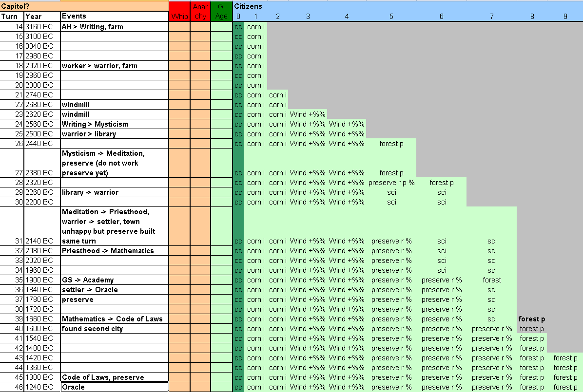Click the blue "Citizens" header cell
This screenshot has width=583, height=392.
[x=248, y=6]
